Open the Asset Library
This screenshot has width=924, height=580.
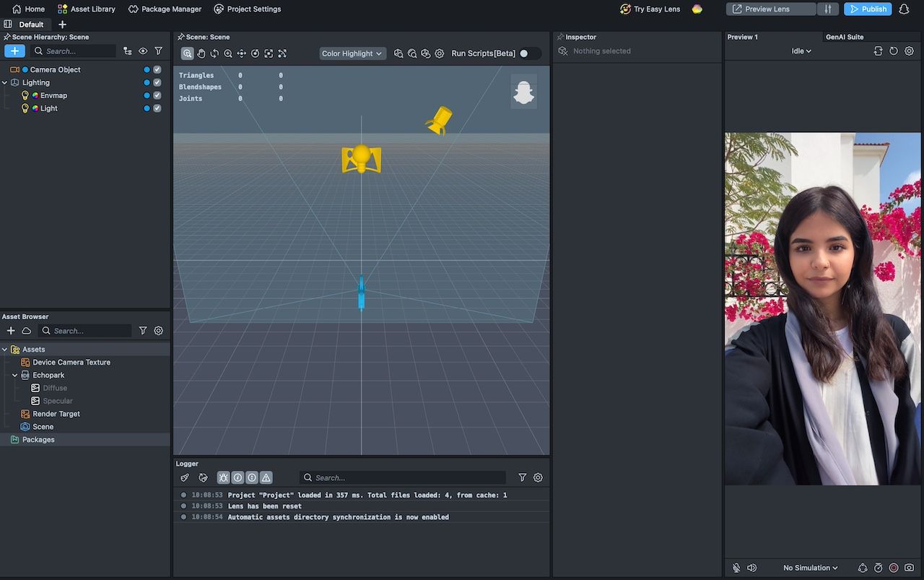[x=87, y=9]
